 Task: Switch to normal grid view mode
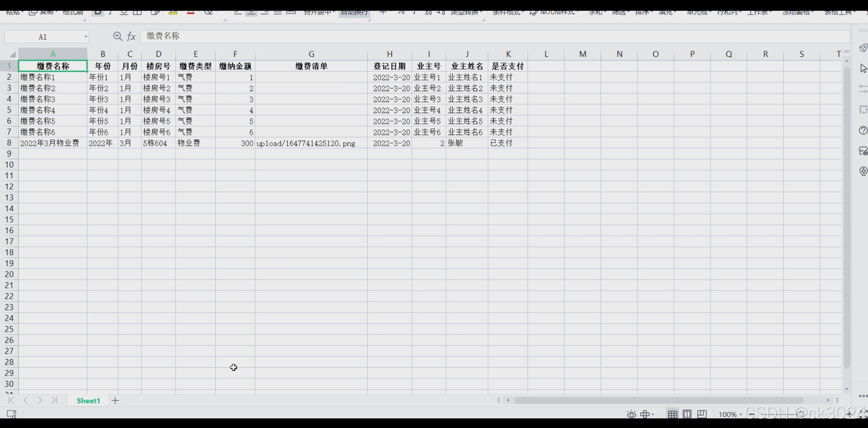tap(672, 415)
